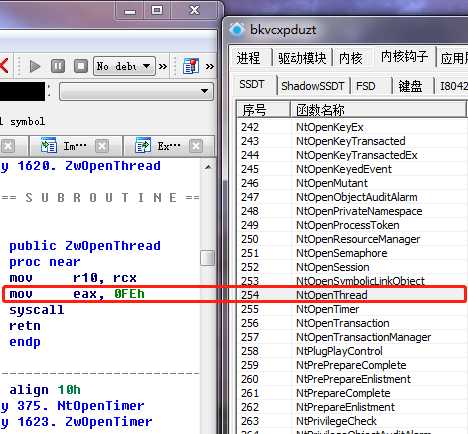Image resolution: width=468 pixels, height=434 pixels.
Task: Select row 252 NtOpenSession
Action: pos(352,267)
